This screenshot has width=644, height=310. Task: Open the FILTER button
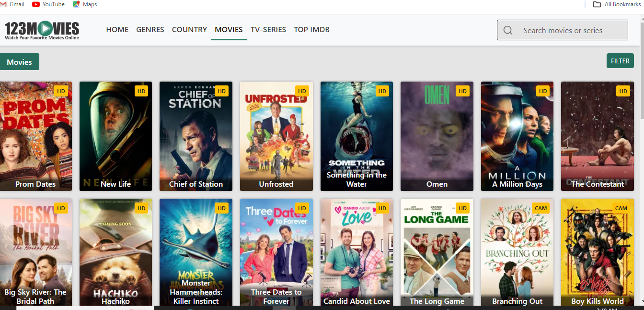[x=620, y=61]
